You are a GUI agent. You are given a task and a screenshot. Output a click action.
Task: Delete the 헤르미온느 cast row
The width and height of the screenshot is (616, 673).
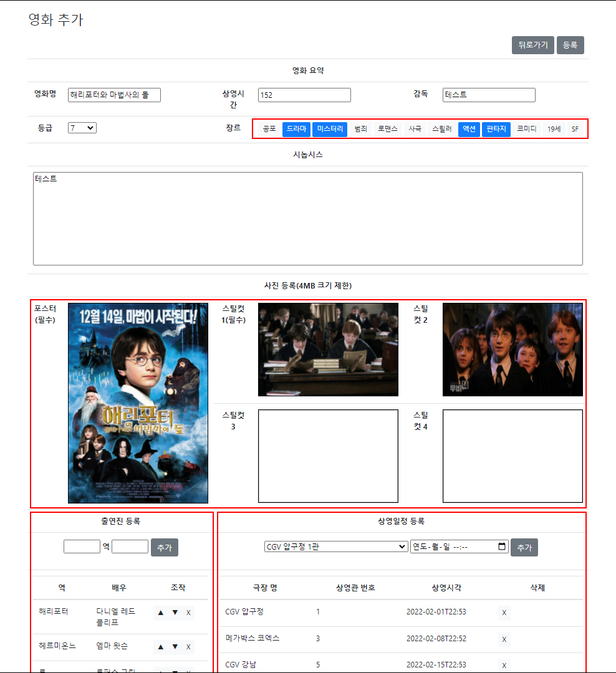tap(188, 647)
